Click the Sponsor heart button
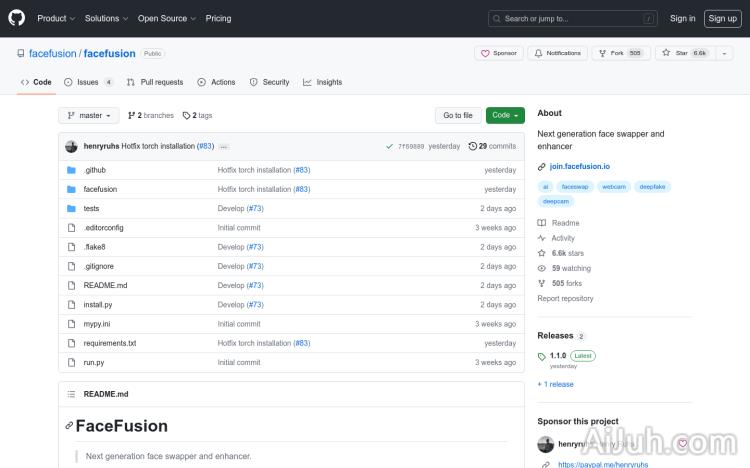 tap(499, 53)
